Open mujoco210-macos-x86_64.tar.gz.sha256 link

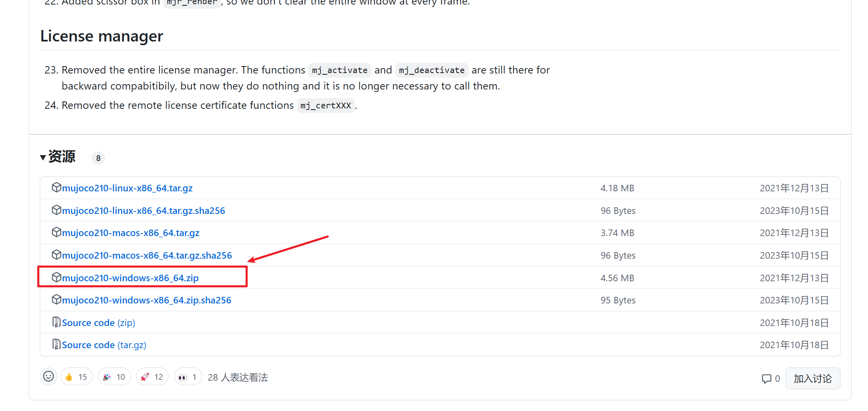click(x=147, y=255)
